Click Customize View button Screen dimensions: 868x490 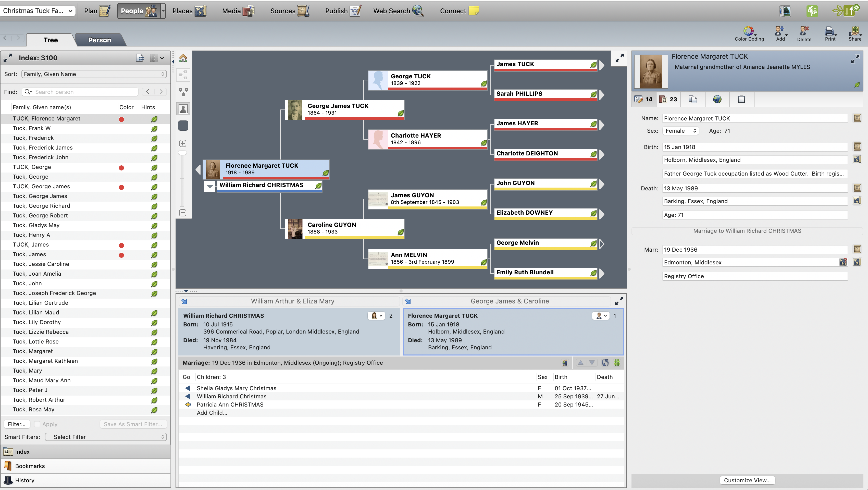pyautogui.click(x=747, y=480)
